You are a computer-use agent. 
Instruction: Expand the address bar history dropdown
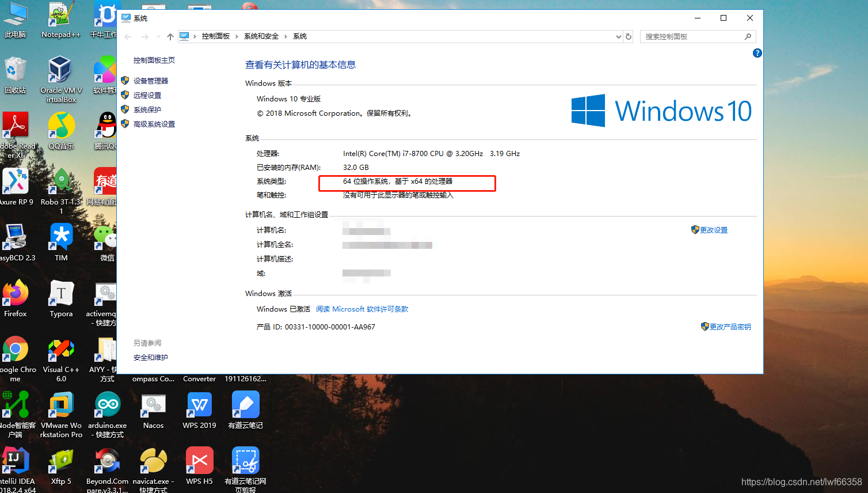coord(619,36)
